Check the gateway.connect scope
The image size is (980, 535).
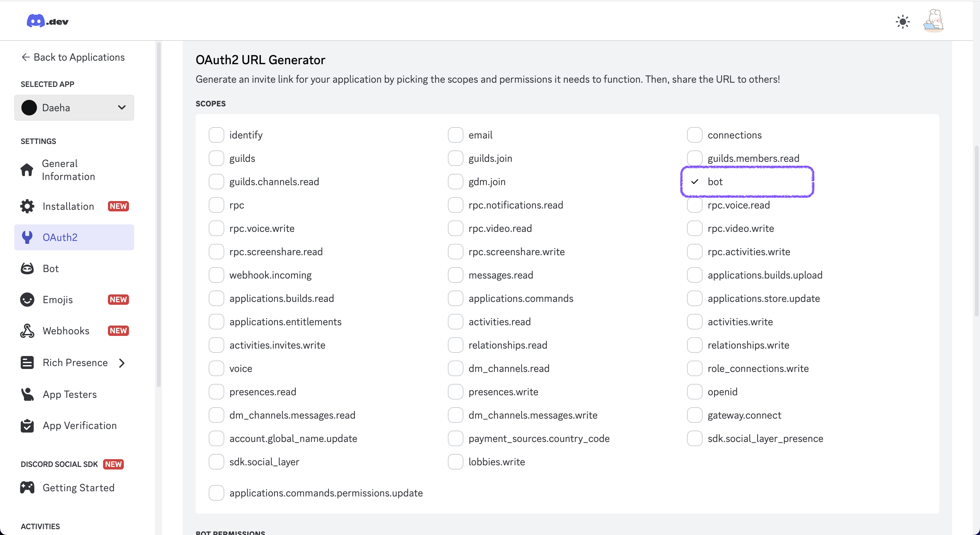coord(694,415)
